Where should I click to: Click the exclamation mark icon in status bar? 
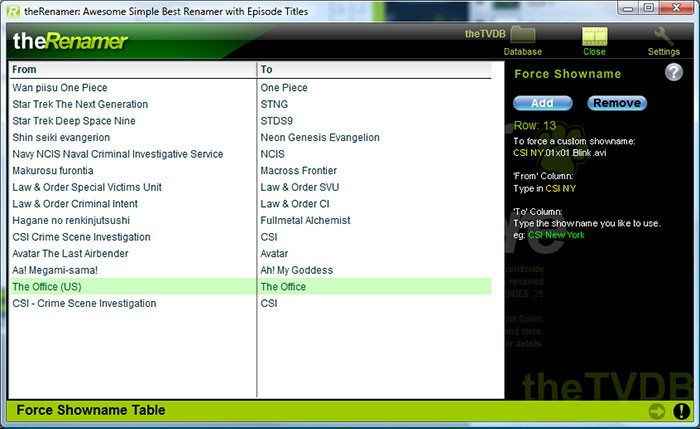(x=681, y=411)
